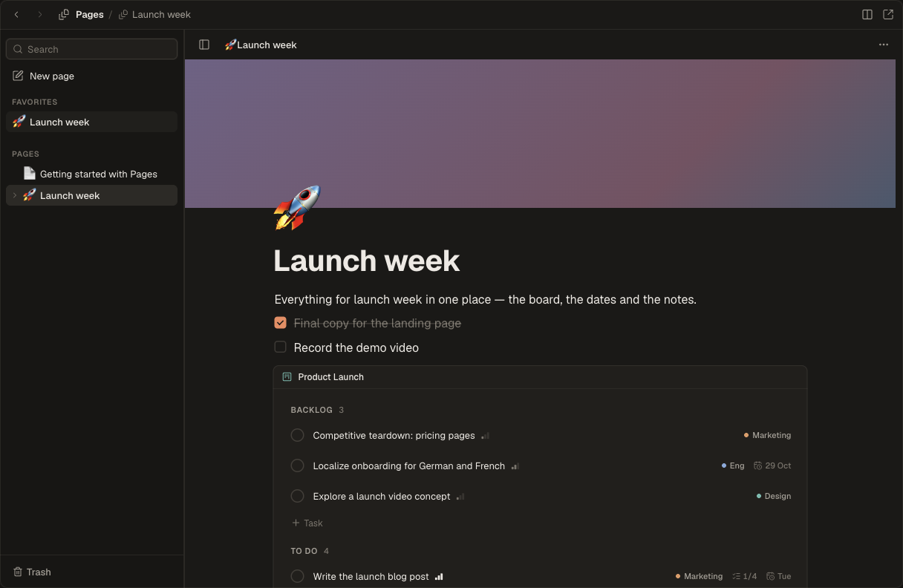Screen dimensions: 903x588
Task: Mark Explore a launch video concept complete
Action: [x=297, y=496]
